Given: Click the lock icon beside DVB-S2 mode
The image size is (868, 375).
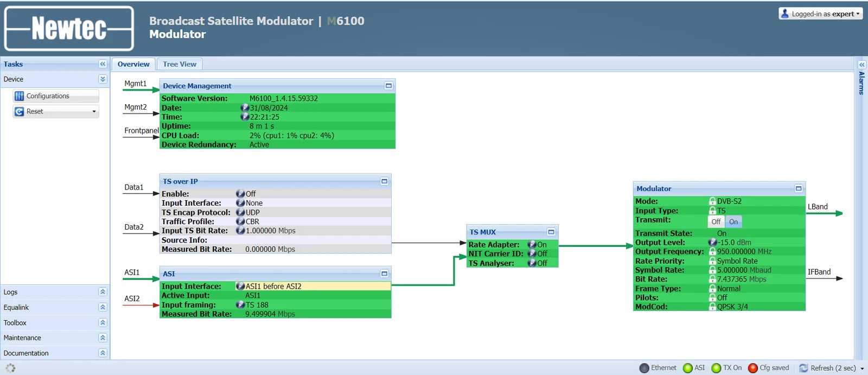Looking at the screenshot, I should pyautogui.click(x=713, y=201).
